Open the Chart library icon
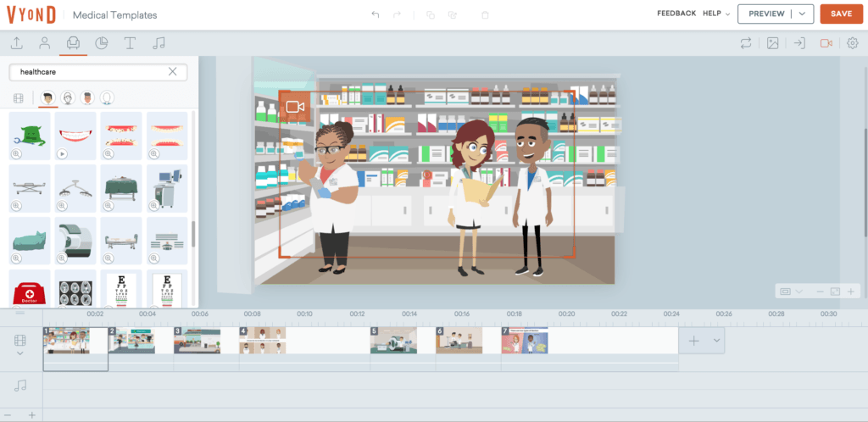Image resolution: width=868 pixels, height=422 pixels. pos(101,43)
